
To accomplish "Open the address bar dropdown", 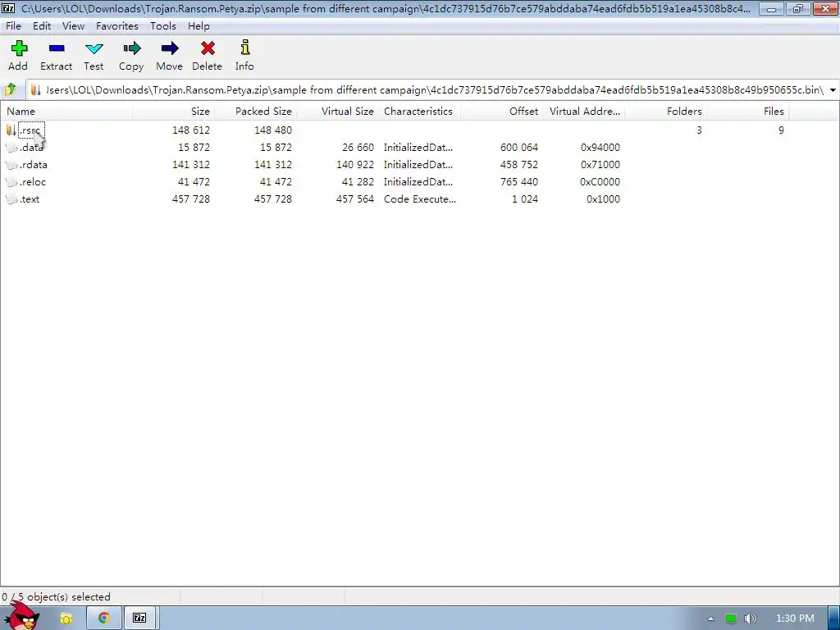I will [833, 90].
